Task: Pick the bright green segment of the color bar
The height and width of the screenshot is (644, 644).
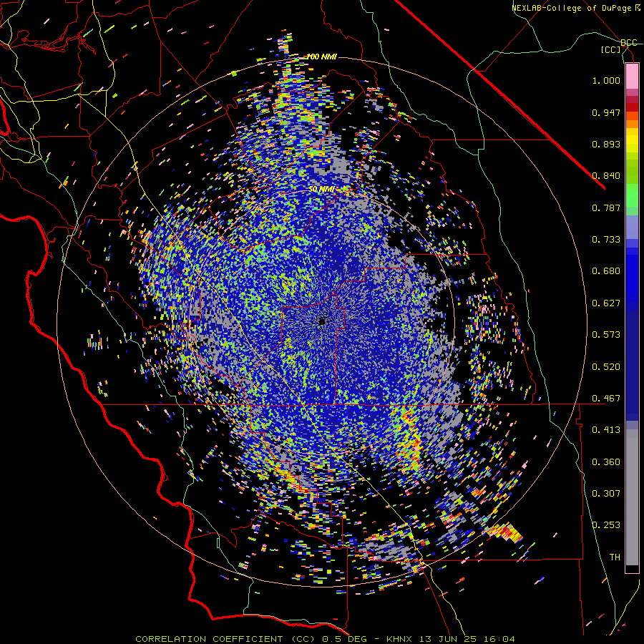Action: click(x=632, y=195)
